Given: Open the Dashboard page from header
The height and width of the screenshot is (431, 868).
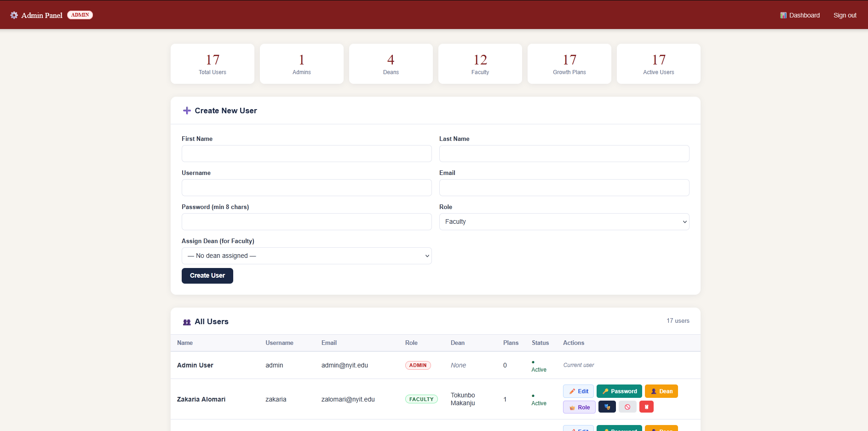Looking at the screenshot, I should [x=800, y=15].
